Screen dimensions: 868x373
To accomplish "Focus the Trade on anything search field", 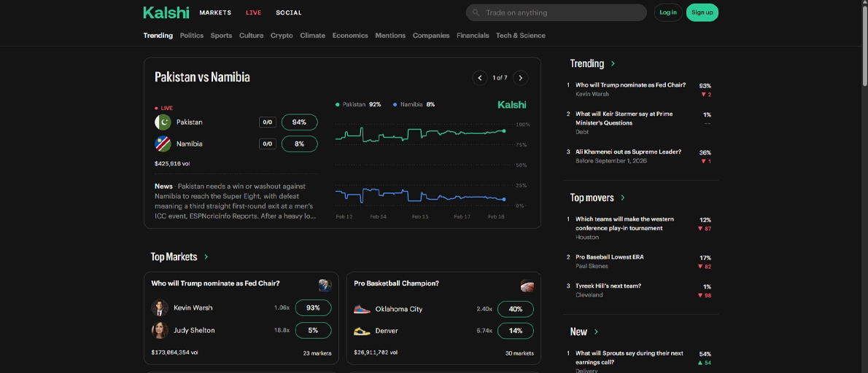I will [557, 12].
